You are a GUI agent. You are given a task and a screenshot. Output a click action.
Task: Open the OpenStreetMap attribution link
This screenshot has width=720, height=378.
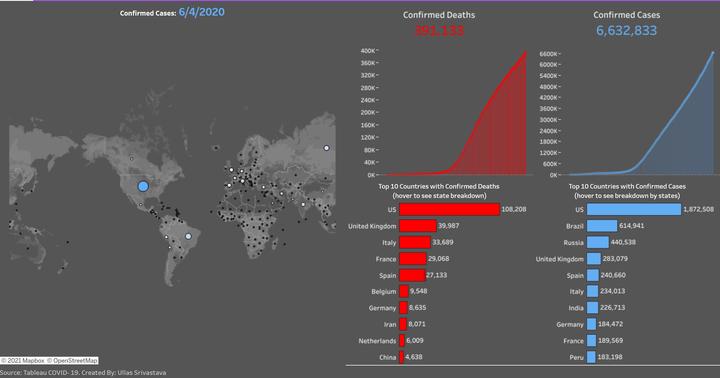coord(72,361)
